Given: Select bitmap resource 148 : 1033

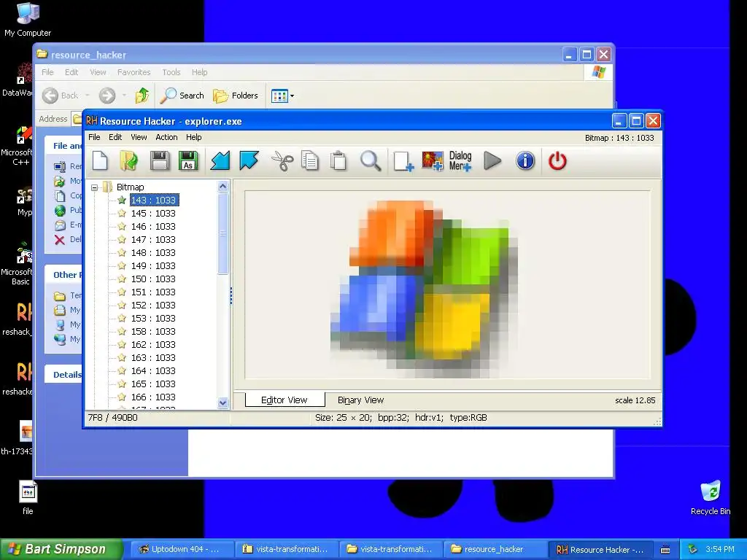Looking at the screenshot, I should click(153, 252).
